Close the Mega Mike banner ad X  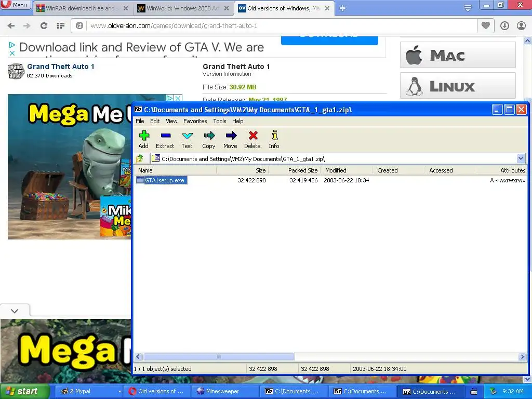coord(178,98)
